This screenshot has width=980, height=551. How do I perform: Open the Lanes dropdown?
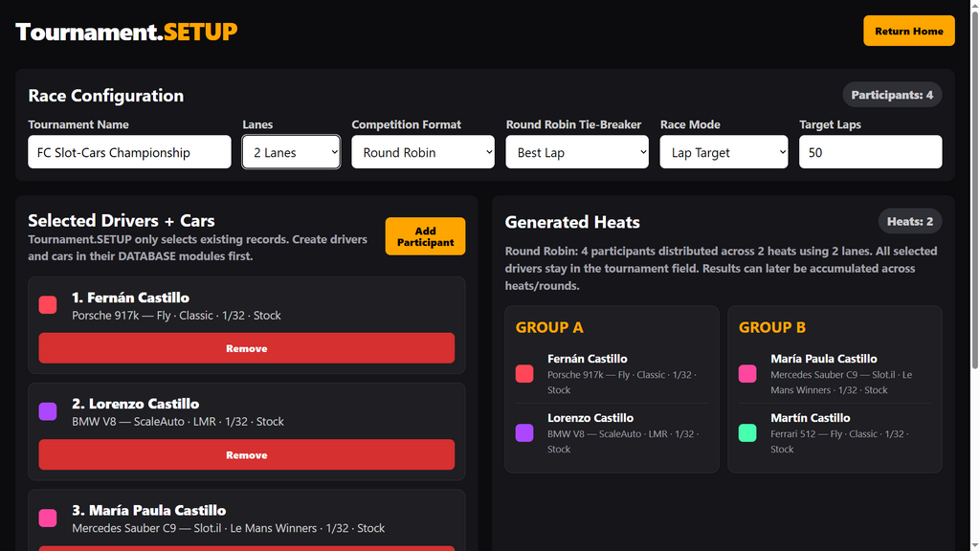291,152
